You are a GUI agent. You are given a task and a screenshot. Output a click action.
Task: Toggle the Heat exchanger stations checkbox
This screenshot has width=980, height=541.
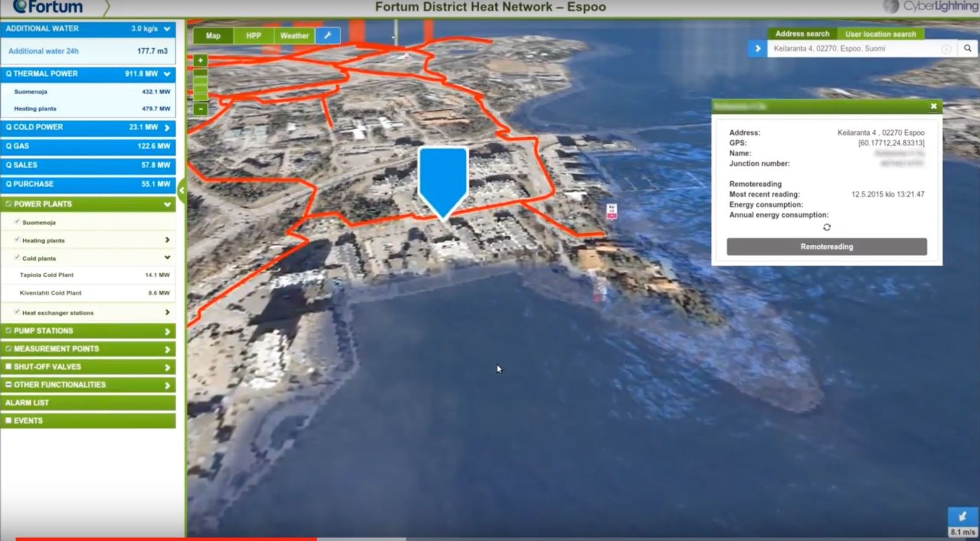tap(17, 312)
